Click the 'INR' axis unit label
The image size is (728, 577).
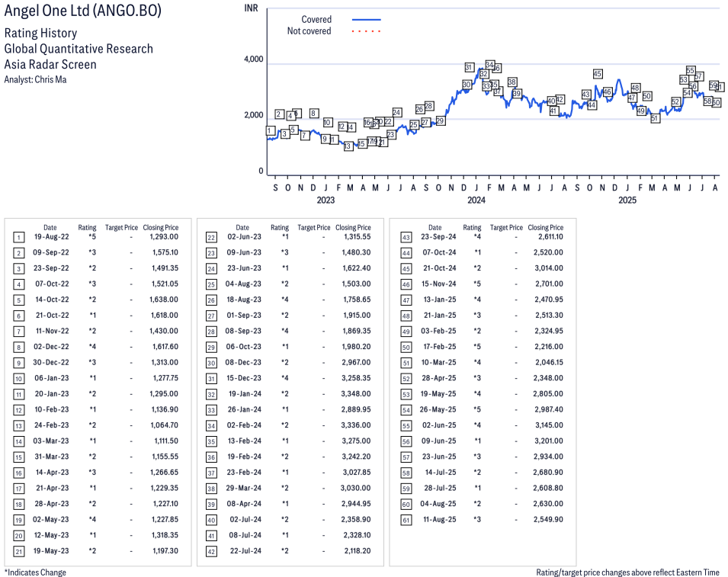click(x=251, y=8)
